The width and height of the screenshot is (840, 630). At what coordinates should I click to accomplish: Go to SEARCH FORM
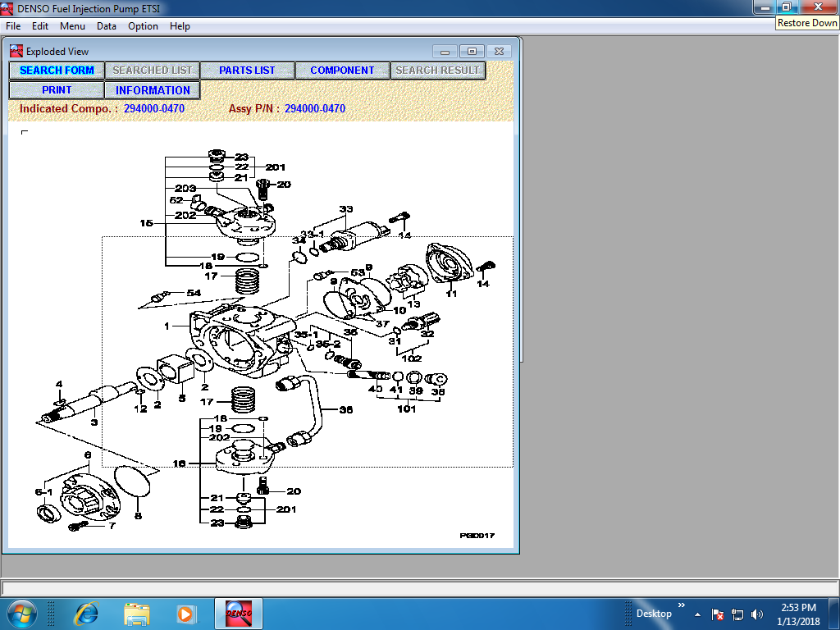(x=57, y=71)
